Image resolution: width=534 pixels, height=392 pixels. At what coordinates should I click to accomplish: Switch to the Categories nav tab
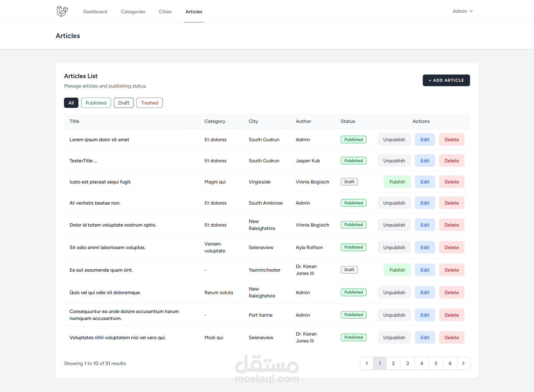[133, 12]
